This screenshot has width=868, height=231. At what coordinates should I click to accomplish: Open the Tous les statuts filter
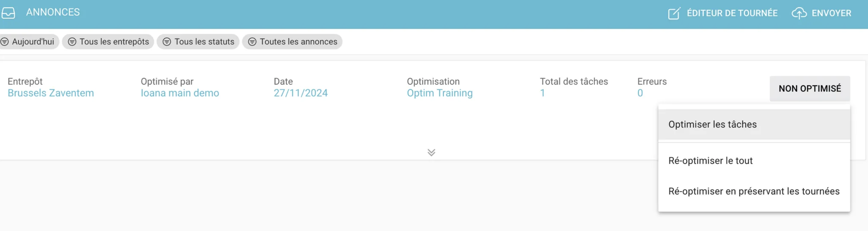198,42
